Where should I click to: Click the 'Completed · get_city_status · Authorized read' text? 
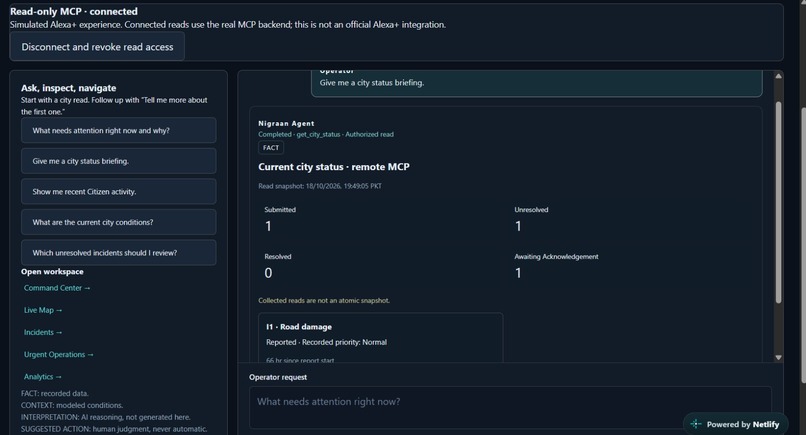coord(326,134)
